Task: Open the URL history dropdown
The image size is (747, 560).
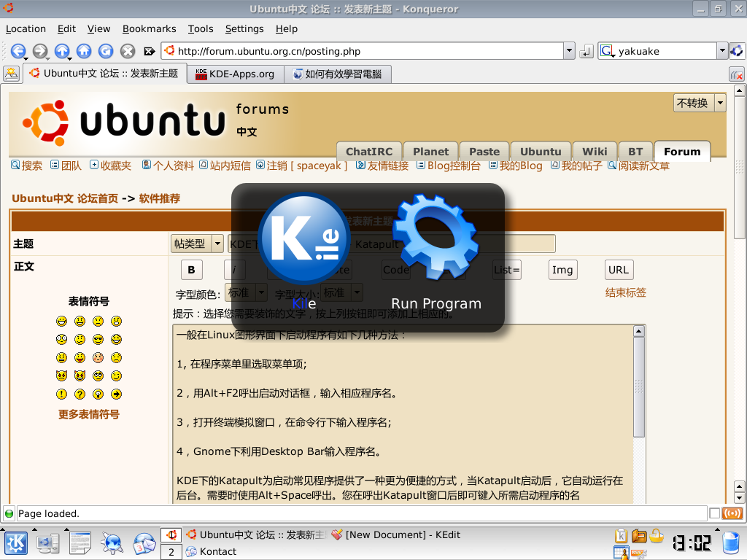Action: coord(569,50)
